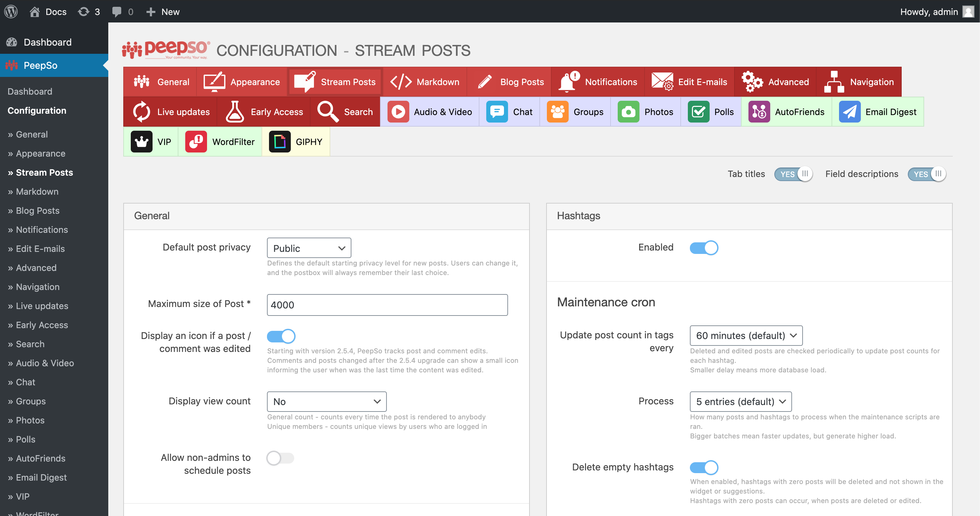Click the GIPHY logo icon
Image resolution: width=980 pixels, height=516 pixels.
pos(280,142)
